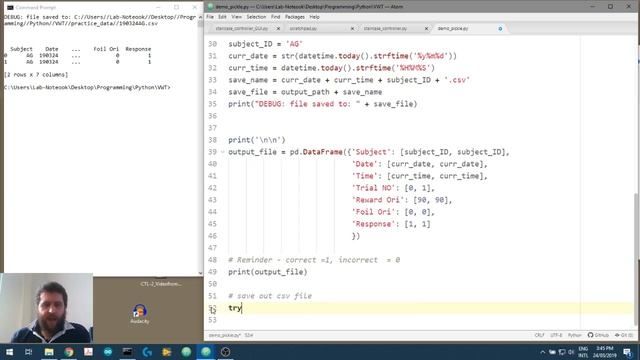The height and width of the screenshot is (360, 640).
Task: Switch to the staircase_controller_GUI.py tab
Action: click(x=242, y=29)
